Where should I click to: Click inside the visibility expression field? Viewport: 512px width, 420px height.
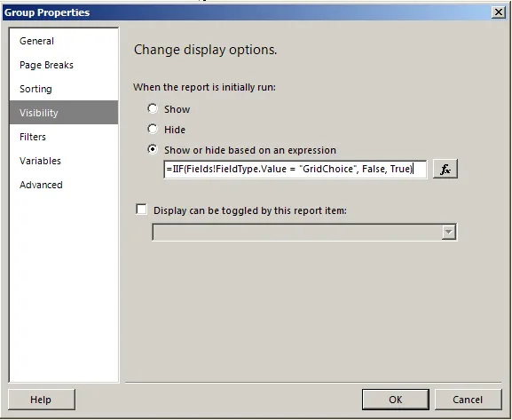pos(295,169)
